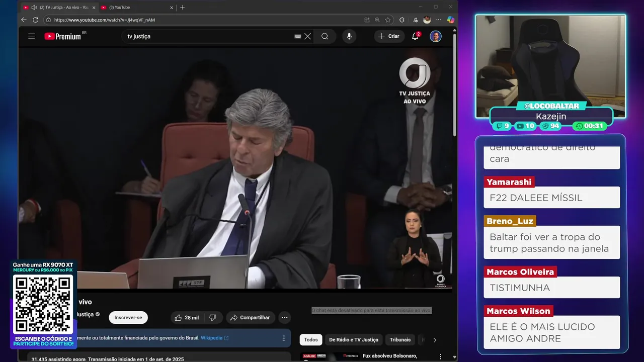Select the Tribunais filter chip
644x362 pixels.
tap(400, 340)
